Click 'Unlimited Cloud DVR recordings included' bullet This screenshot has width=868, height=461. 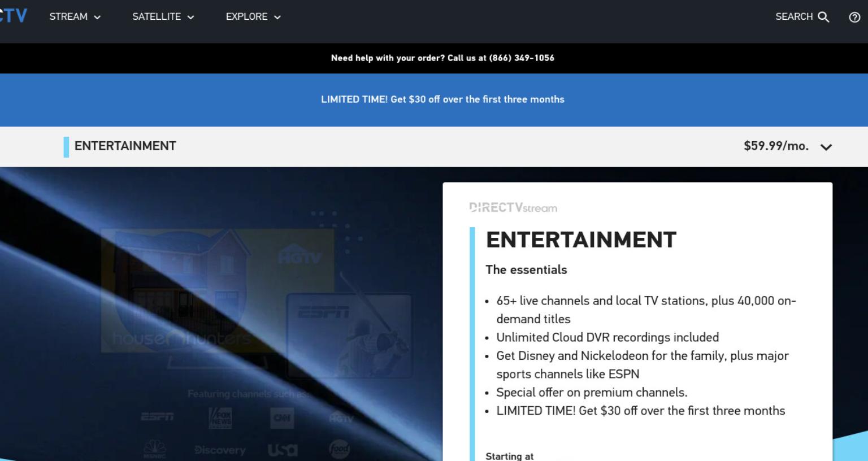[x=607, y=337]
